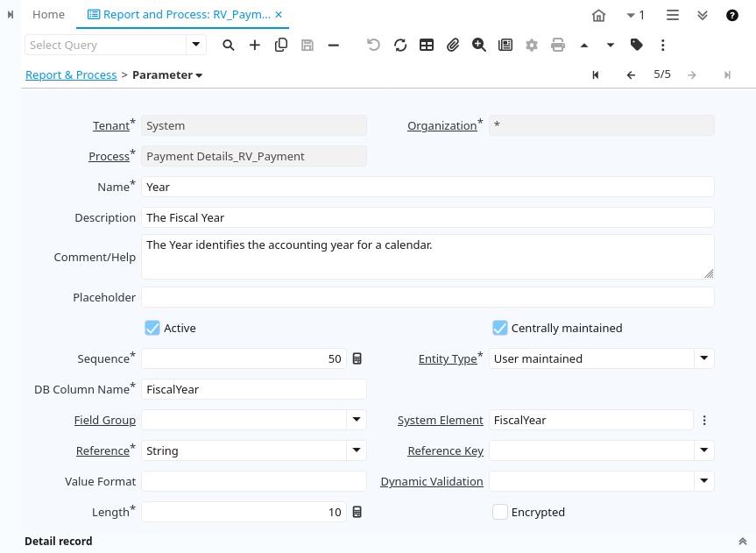
Task: Open Sequence calculator icon
Action: click(357, 358)
